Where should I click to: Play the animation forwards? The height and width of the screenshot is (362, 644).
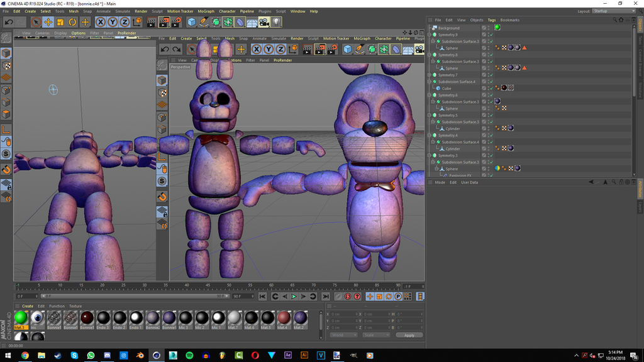point(294,297)
